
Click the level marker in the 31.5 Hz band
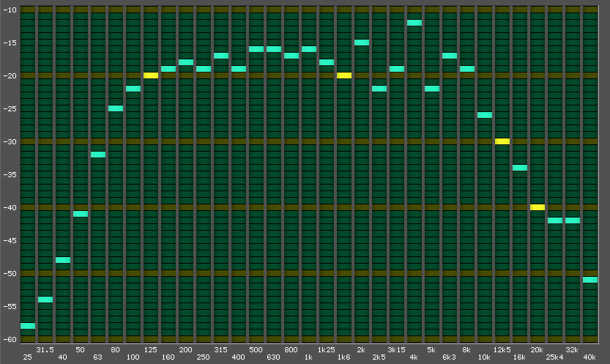point(45,300)
